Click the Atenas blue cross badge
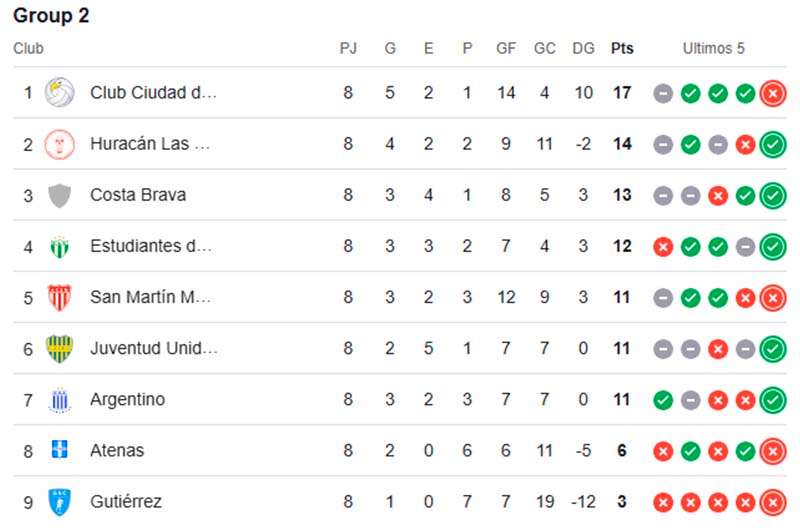This screenshot has height=530, width=800. [59, 450]
